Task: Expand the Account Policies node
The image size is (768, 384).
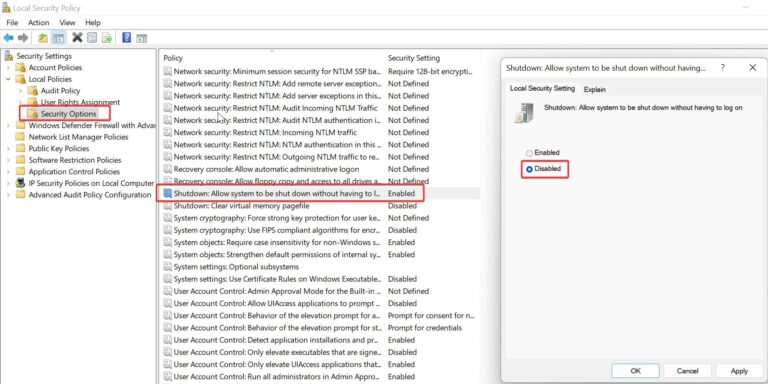Action: tap(8, 68)
